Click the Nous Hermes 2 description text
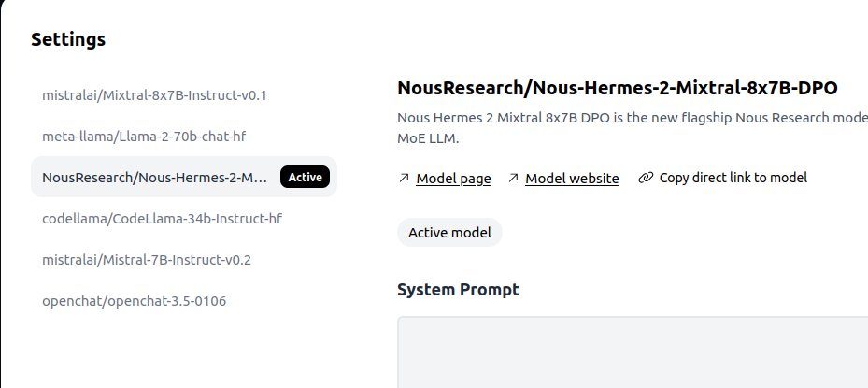The height and width of the screenshot is (388, 868). 633,128
